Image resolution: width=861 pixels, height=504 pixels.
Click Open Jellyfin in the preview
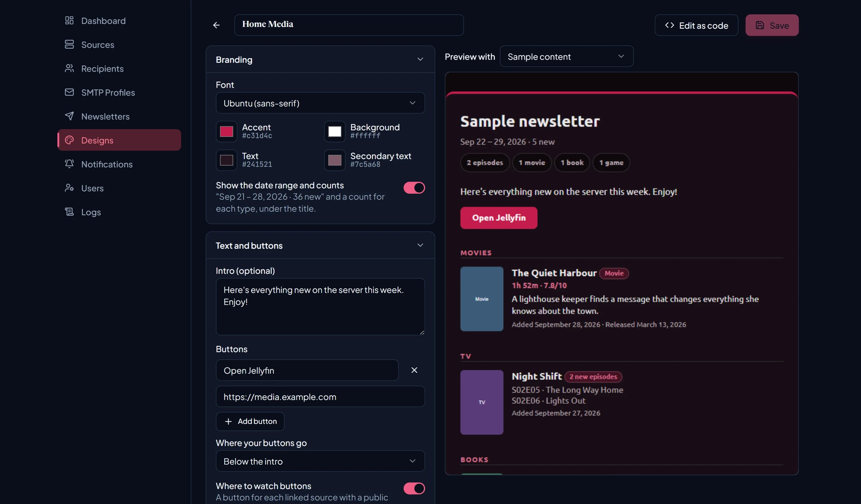498,218
